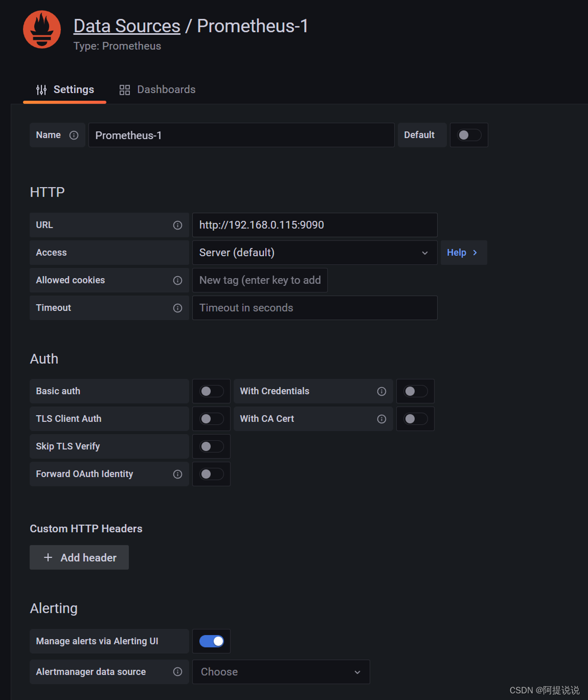Click the Auth section heading
588x700 pixels.
pos(44,359)
